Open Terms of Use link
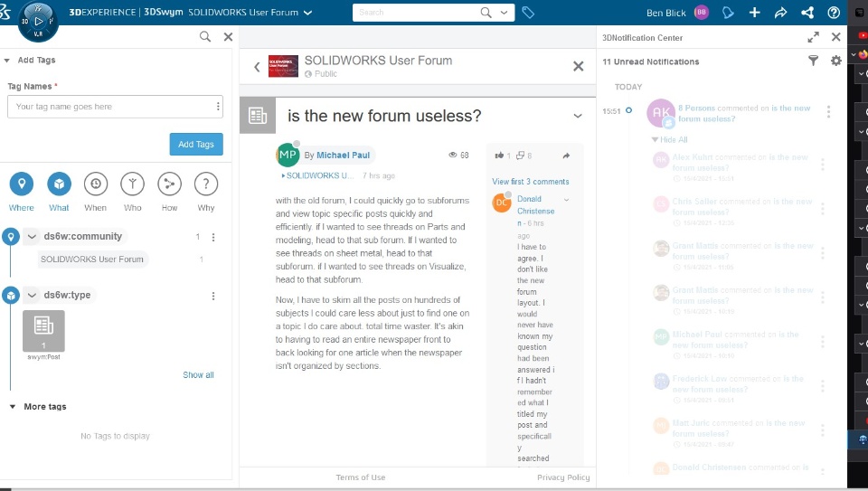This screenshot has width=868, height=491. coord(361,477)
